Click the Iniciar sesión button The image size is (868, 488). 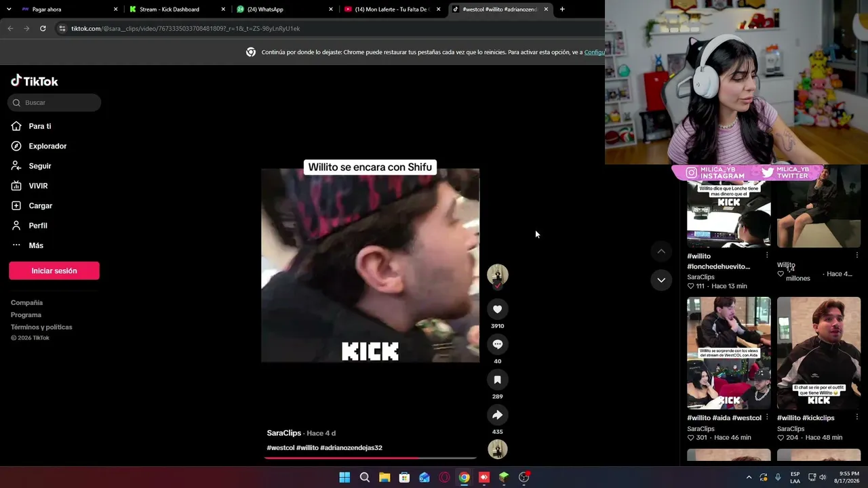(x=54, y=270)
